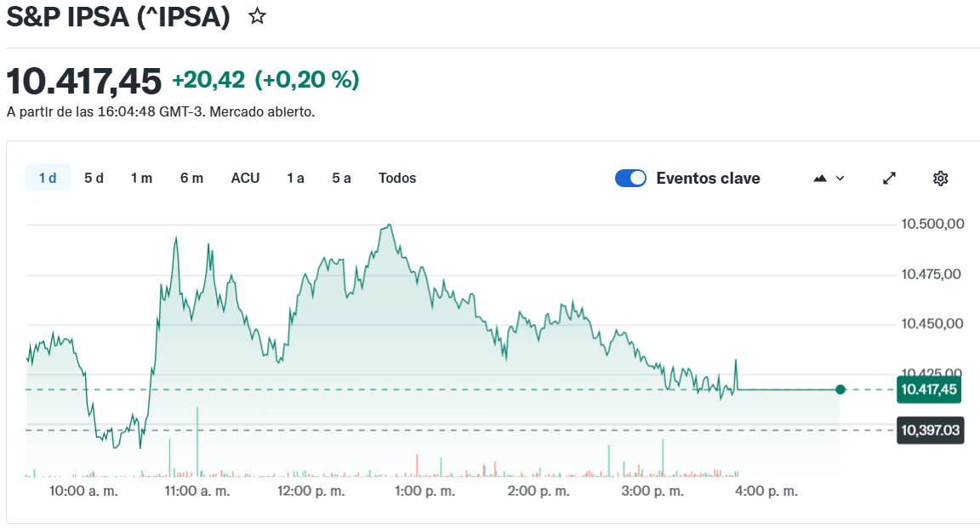Viewport: 980px width, 529px height.
Task: Add S&P IPSA to watchlist with star
Action: [257, 16]
